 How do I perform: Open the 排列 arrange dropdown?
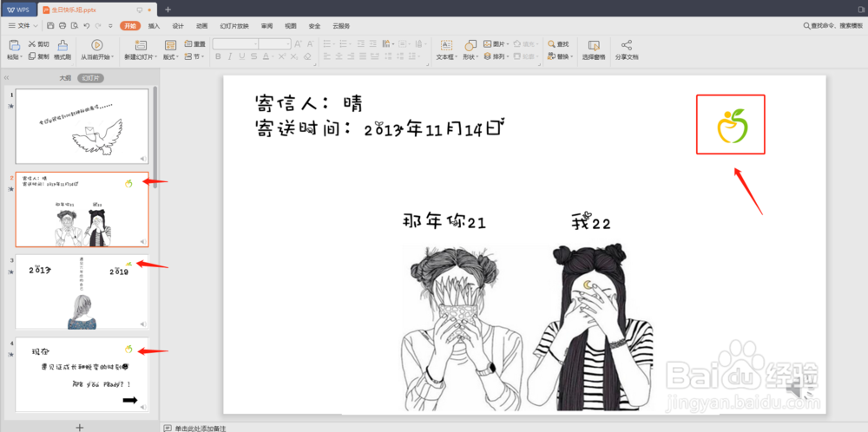(496, 56)
